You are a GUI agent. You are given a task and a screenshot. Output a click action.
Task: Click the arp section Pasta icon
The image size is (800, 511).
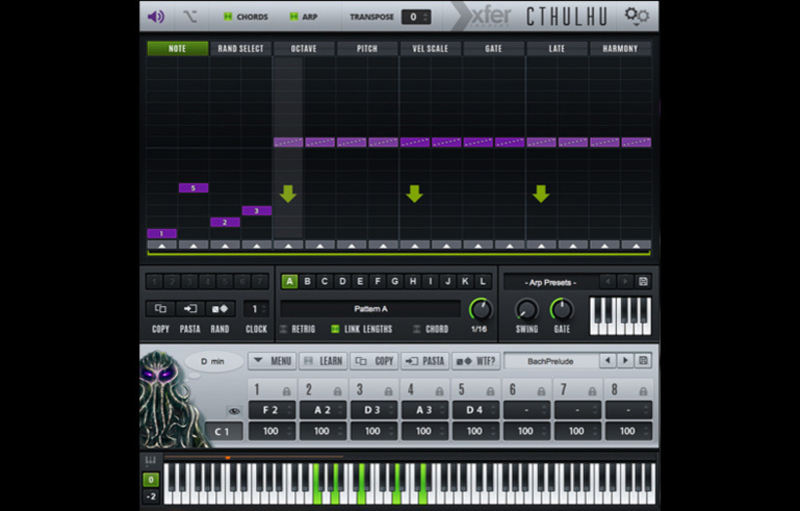[x=190, y=309]
